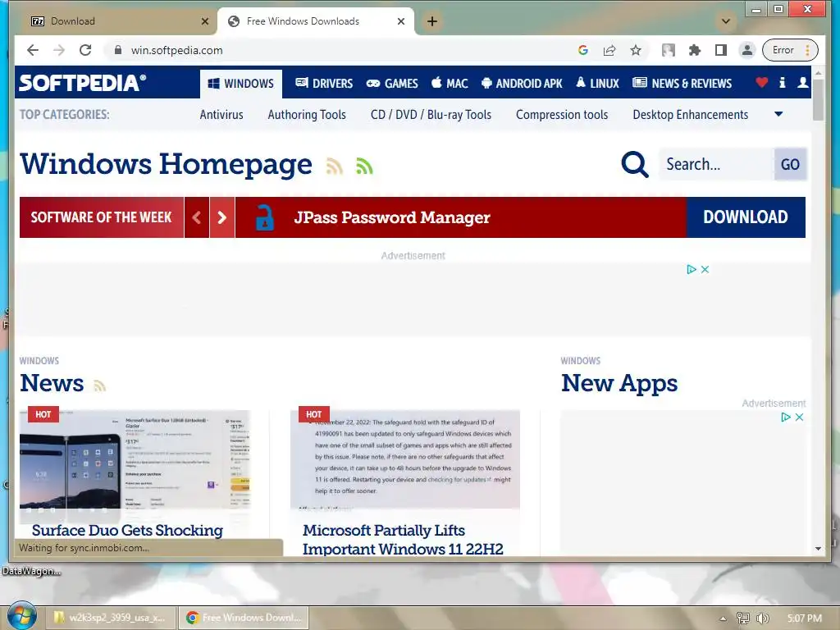Viewport: 840px width, 630px height.
Task: Reload the Softpedia page
Action: (85, 50)
